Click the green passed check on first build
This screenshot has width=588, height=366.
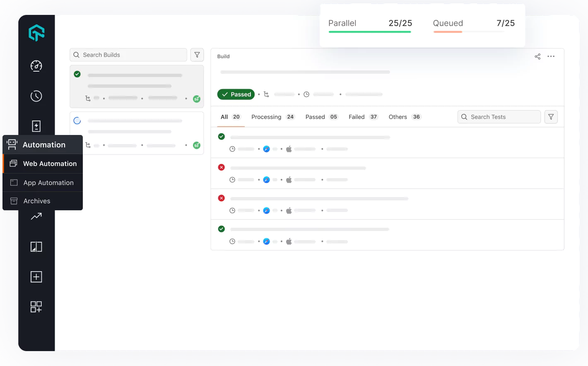77,74
